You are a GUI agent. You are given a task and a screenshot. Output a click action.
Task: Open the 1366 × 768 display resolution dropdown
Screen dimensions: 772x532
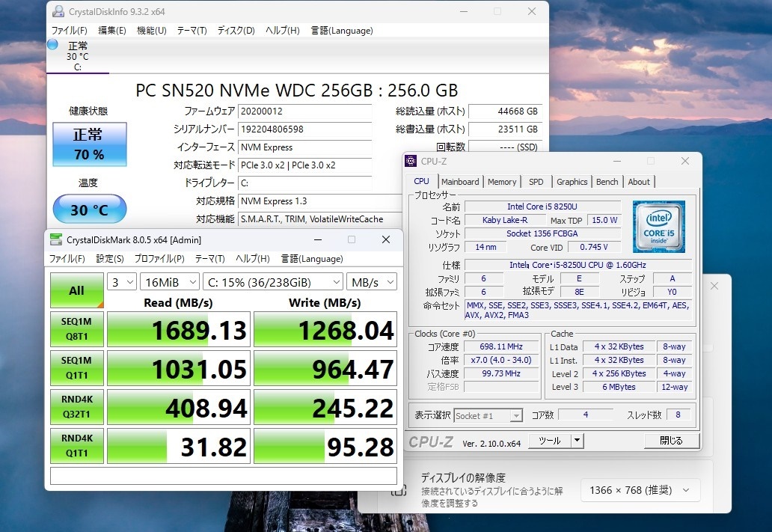click(x=640, y=490)
